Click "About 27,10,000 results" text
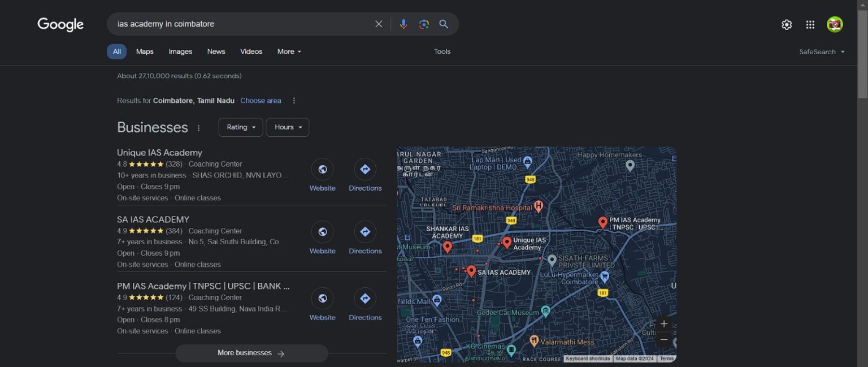 155,76
